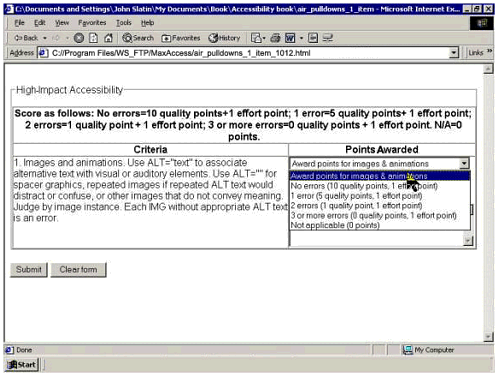Open the Favorites toolbar button
The image size is (499, 376).
(181, 38)
